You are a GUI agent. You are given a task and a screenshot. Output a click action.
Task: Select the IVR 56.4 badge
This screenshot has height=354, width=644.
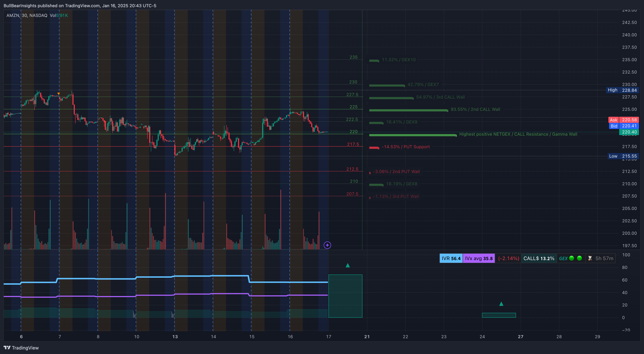[x=451, y=258]
